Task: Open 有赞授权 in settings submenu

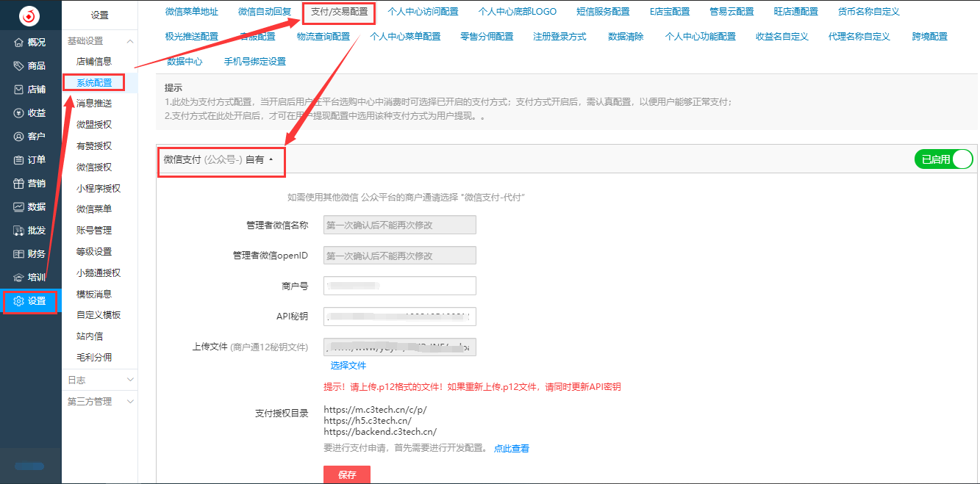Action: 94,145
